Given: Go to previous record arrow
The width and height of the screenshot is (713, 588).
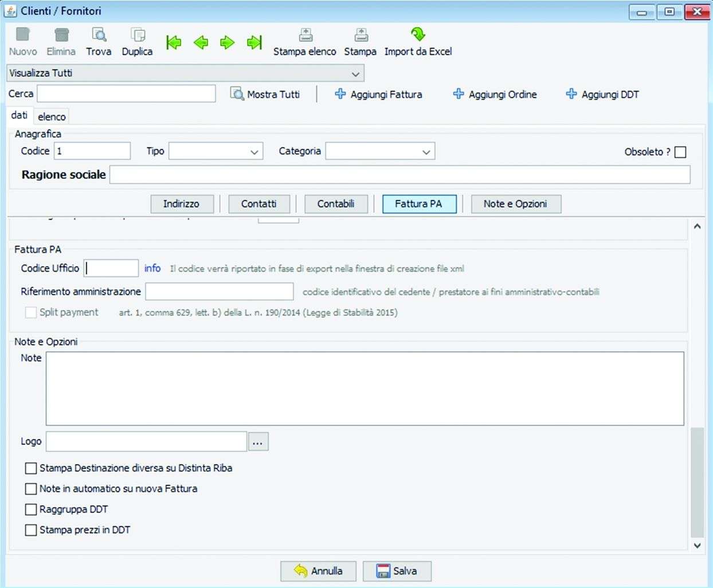Looking at the screenshot, I should (x=201, y=42).
